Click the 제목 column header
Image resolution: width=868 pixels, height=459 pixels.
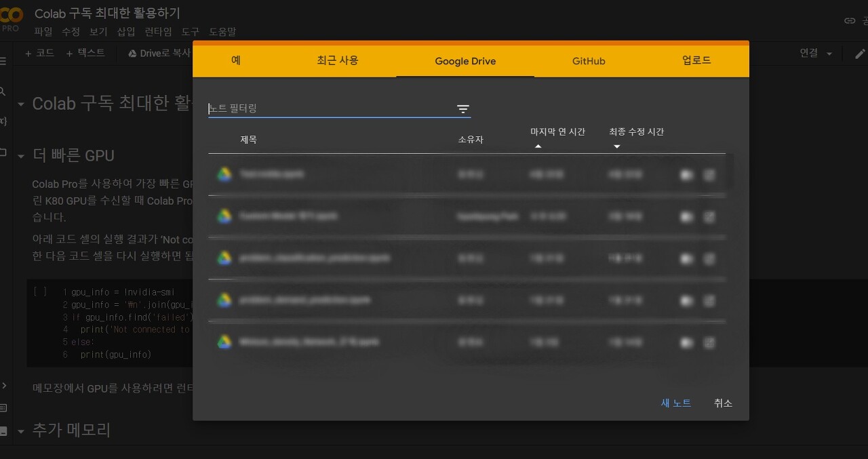[248, 140]
